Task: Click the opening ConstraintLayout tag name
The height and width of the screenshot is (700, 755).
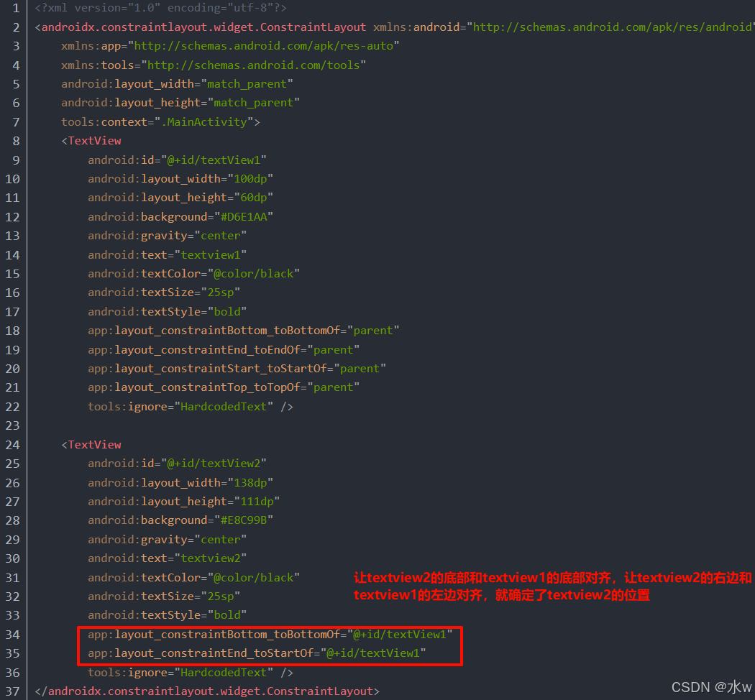Action: [x=203, y=27]
